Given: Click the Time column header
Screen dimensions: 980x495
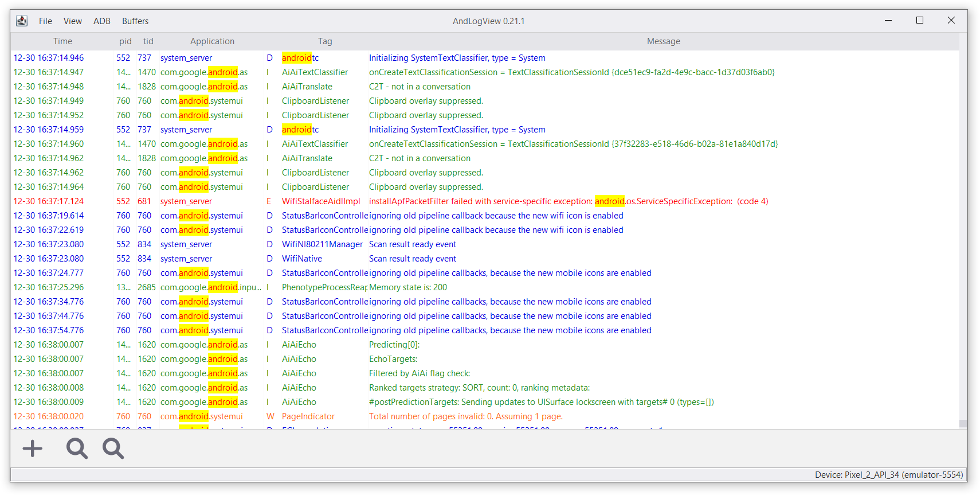Looking at the screenshot, I should click(62, 41).
